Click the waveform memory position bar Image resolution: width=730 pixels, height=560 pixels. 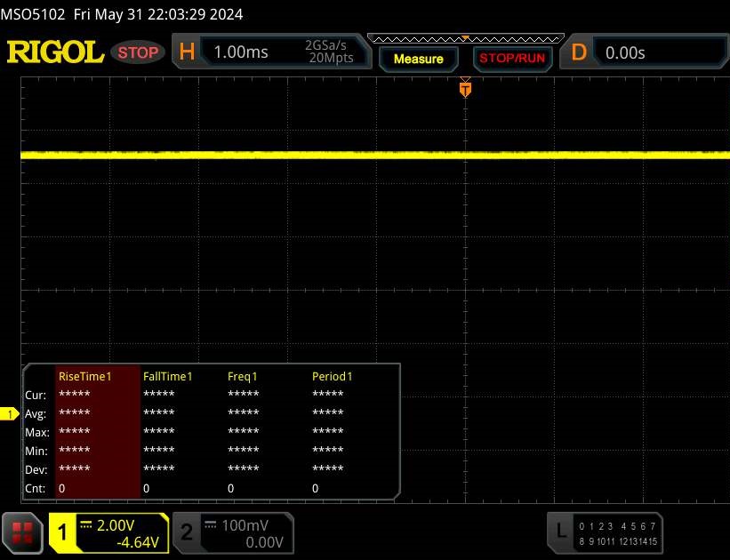click(466, 38)
